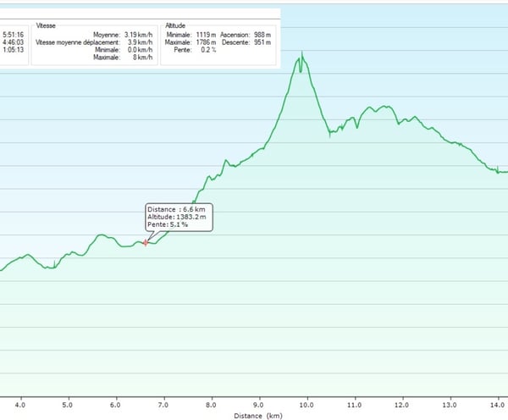The width and height of the screenshot is (508, 420).
Task: Click the 'Pente: 5.1 %' tooltip line
Action: tap(168, 224)
